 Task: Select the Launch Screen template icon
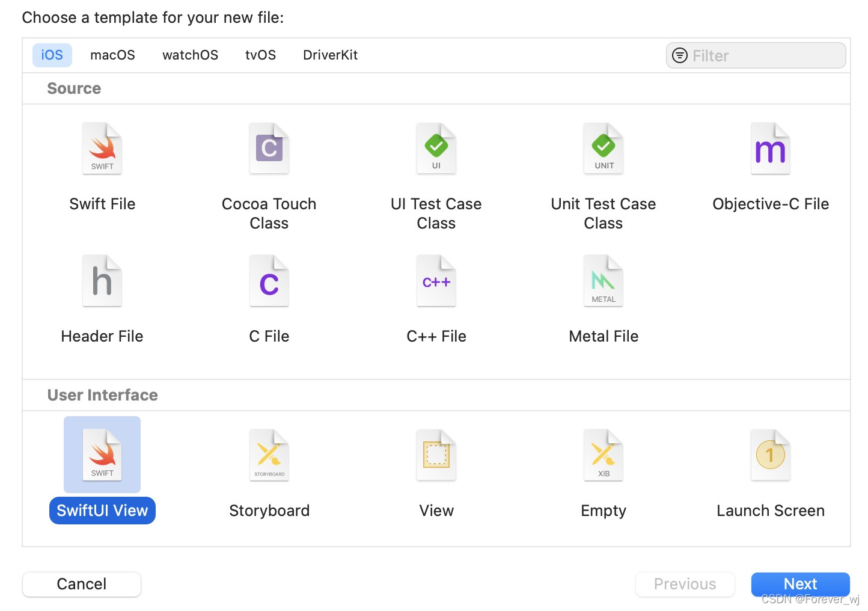[x=771, y=455]
